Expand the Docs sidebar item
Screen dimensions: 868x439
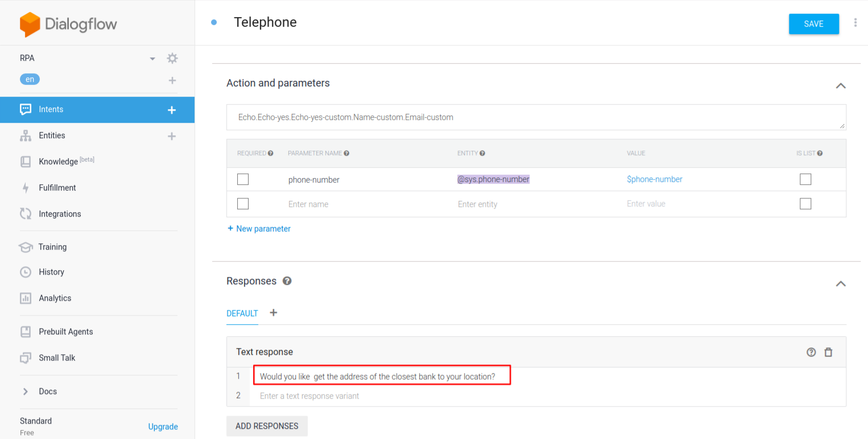click(x=25, y=391)
